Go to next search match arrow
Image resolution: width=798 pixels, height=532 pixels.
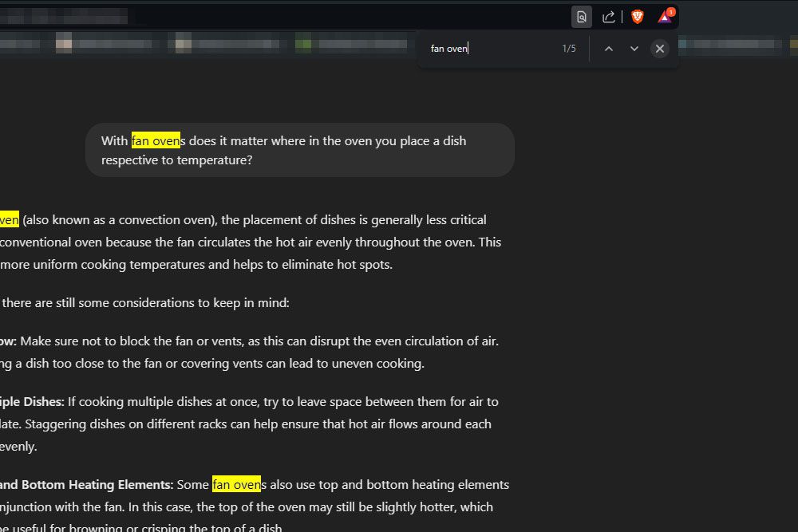(x=634, y=49)
